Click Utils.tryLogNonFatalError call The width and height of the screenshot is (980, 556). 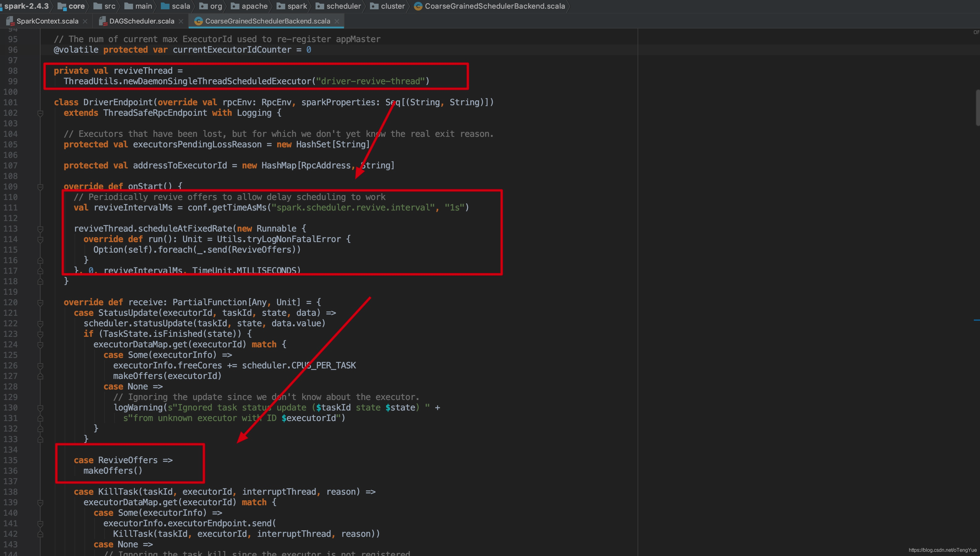click(x=279, y=239)
